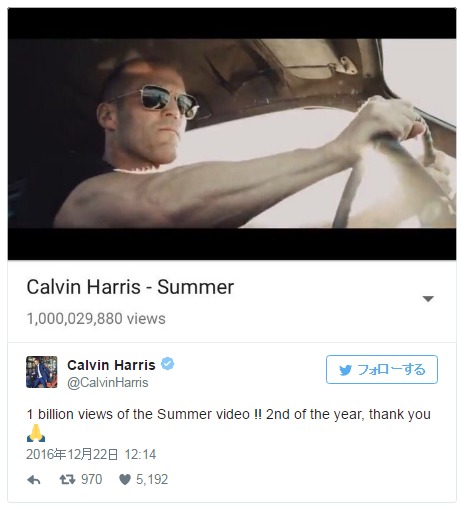461x511 pixels.
Task: Follow Calvin Harris with the フォローする button
Action: pyautogui.click(x=382, y=369)
